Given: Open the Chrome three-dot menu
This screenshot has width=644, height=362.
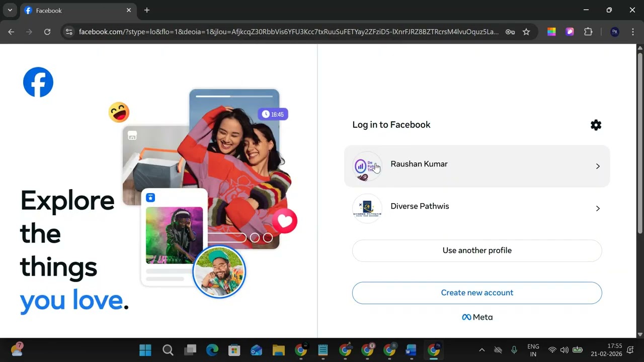Looking at the screenshot, I should click(x=632, y=32).
